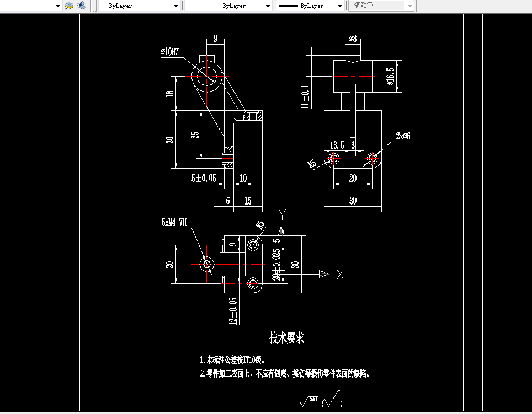
Task: Click the X axis arrowhead
Action: click(x=324, y=274)
